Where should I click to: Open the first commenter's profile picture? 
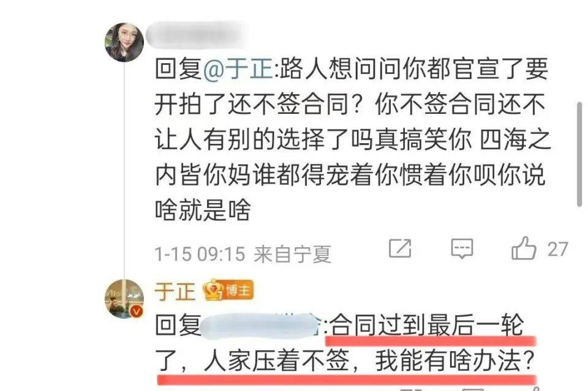124,42
